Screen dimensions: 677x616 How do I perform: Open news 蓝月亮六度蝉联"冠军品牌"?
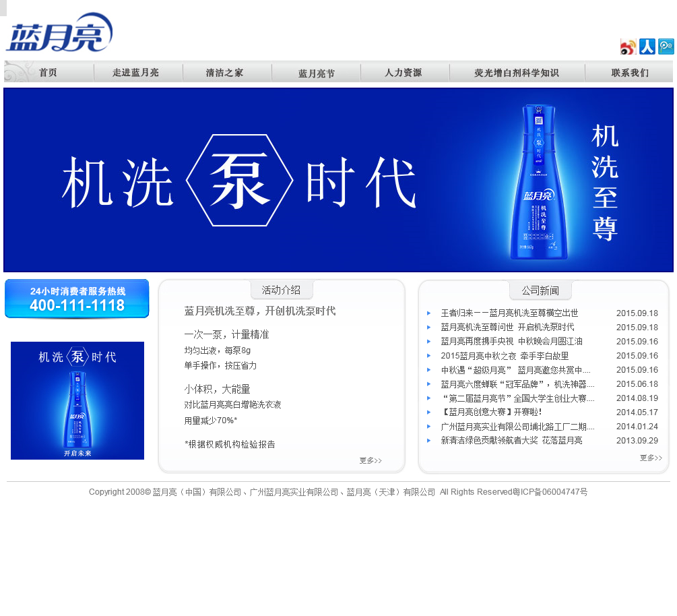tap(517, 384)
